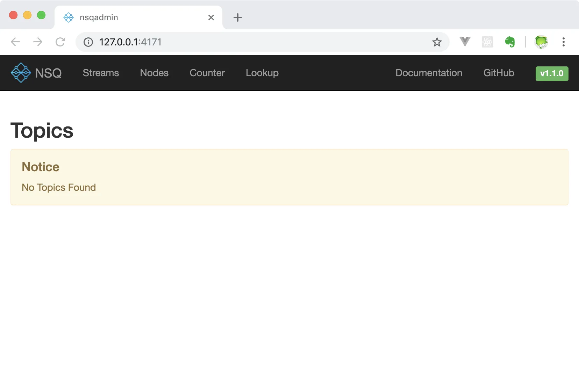Go to the Counter page
579x392 pixels.
pos(207,73)
